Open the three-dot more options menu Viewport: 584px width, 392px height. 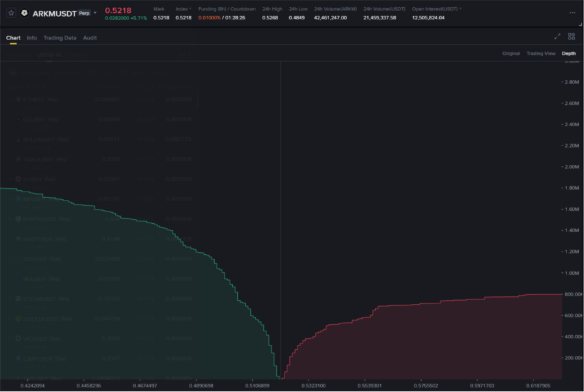click(x=572, y=12)
